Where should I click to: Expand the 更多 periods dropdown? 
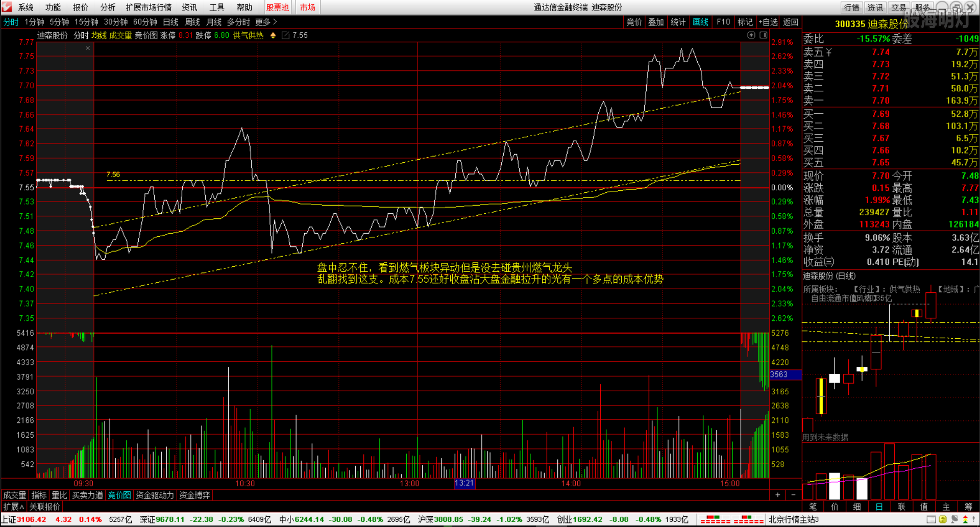(x=266, y=22)
